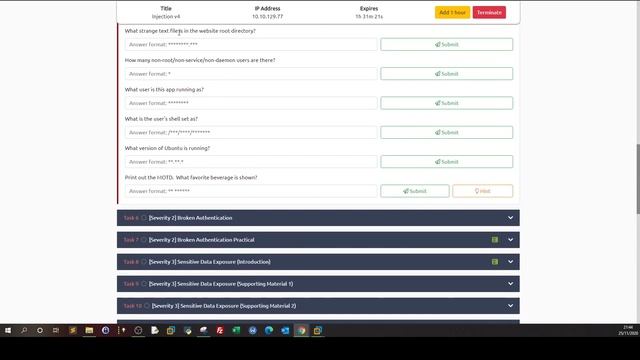Open Microsoft Edge from the taskbar
The height and width of the screenshot is (360, 640).
269,331
